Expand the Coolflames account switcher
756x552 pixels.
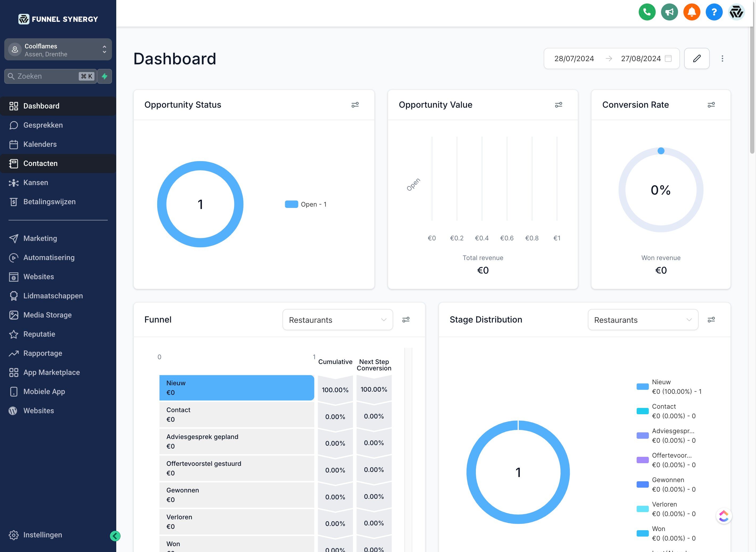pos(58,50)
